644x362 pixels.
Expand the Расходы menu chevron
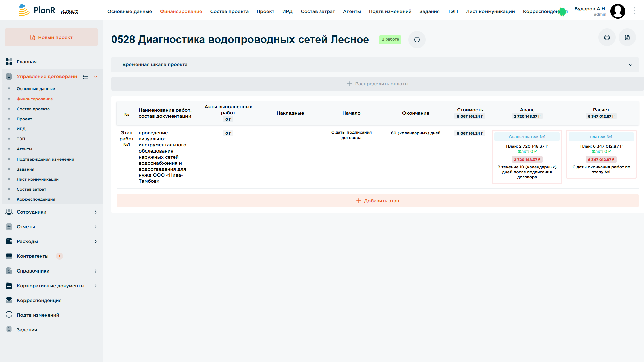pos(96,241)
